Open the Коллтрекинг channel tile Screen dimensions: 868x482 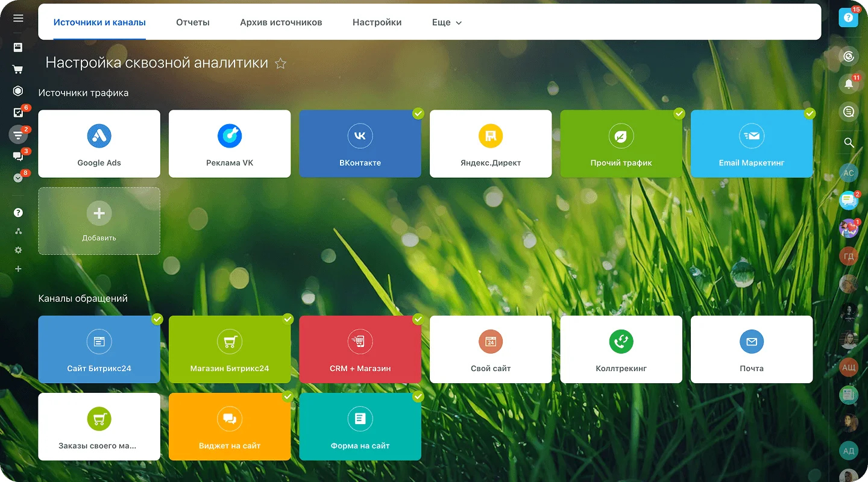[x=621, y=349]
